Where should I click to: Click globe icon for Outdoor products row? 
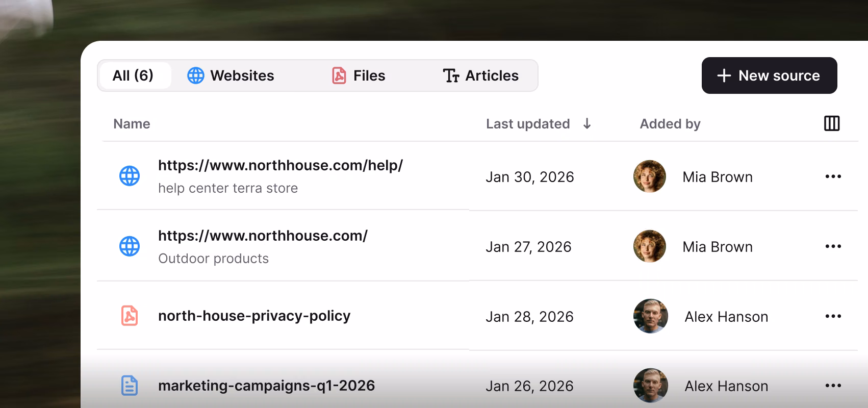tap(130, 246)
